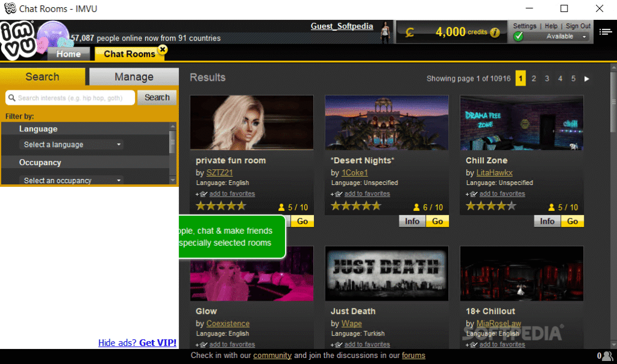This screenshot has height=364, width=617.
Task: Open room owner LitaHawkx link
Action: [x=495, y=173]
